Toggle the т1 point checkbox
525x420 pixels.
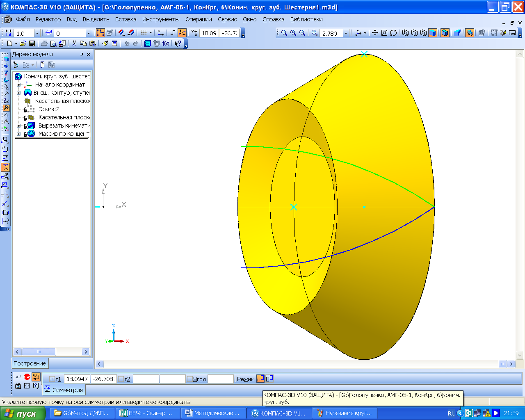coord(52,379)
